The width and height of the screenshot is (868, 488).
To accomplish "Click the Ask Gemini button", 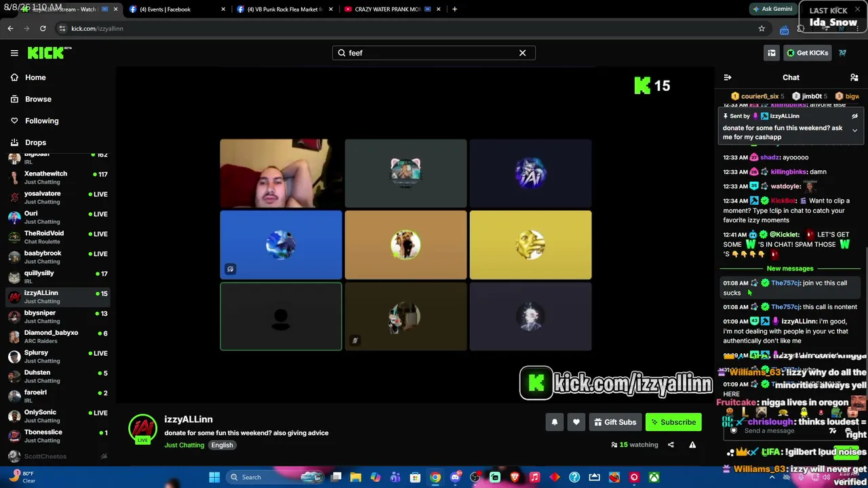I will pyautogui.click(x=772, y=9).
